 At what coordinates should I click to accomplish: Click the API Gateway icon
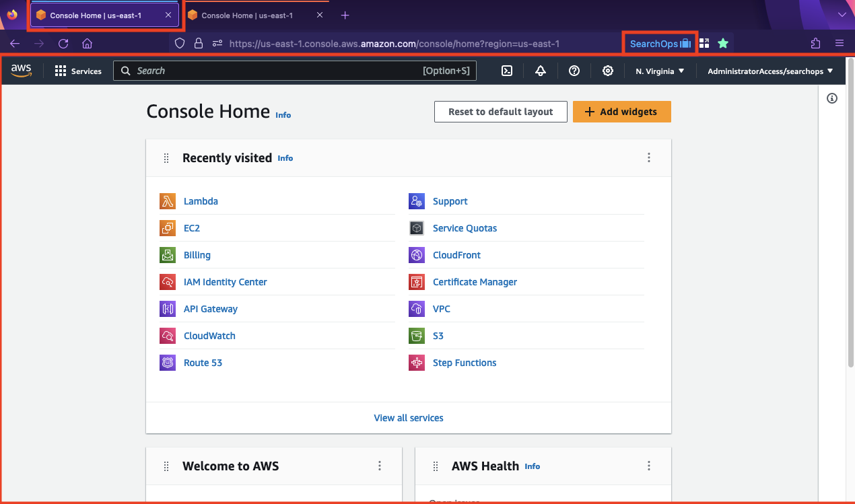pyautogui.click(x=168, y=309)
